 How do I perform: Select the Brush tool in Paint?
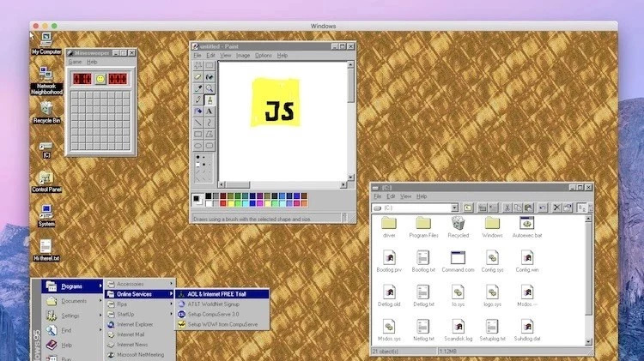[x=210, y=99]
